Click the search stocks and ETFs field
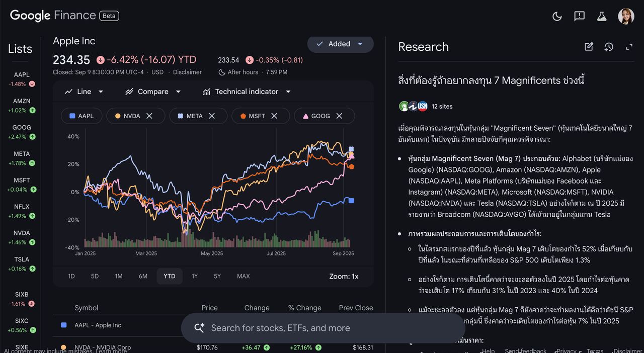Screen dimensions: 644x353 (322, 328)
